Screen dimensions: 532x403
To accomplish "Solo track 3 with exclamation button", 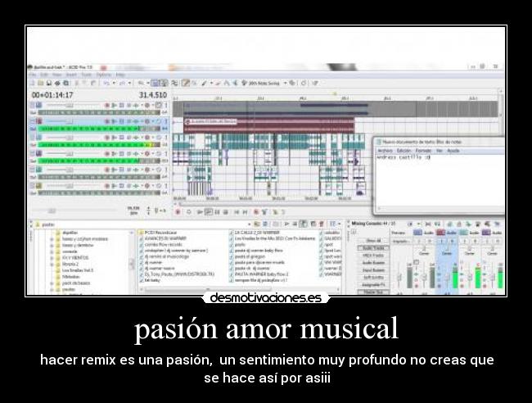I will click(166, 137).
